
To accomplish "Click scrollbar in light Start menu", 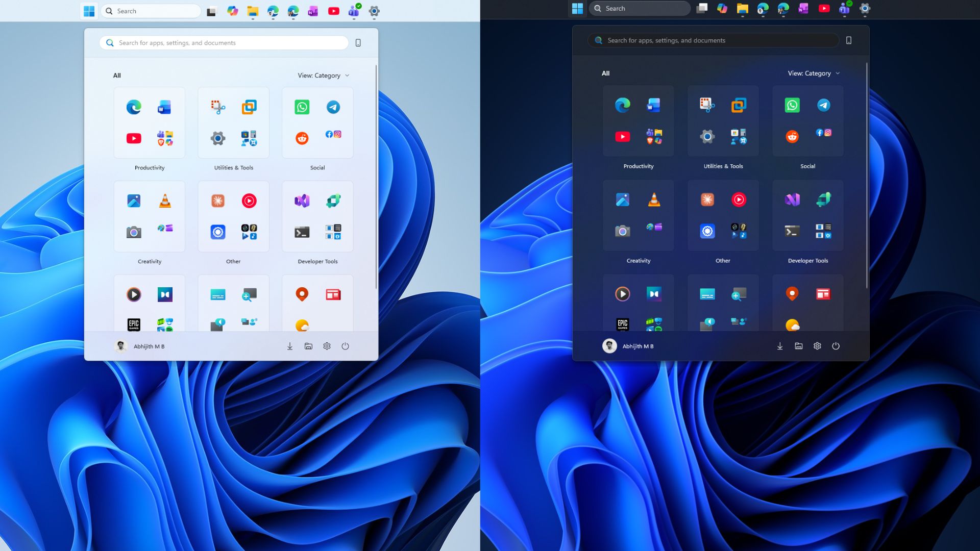I will (x=376, y=177).
